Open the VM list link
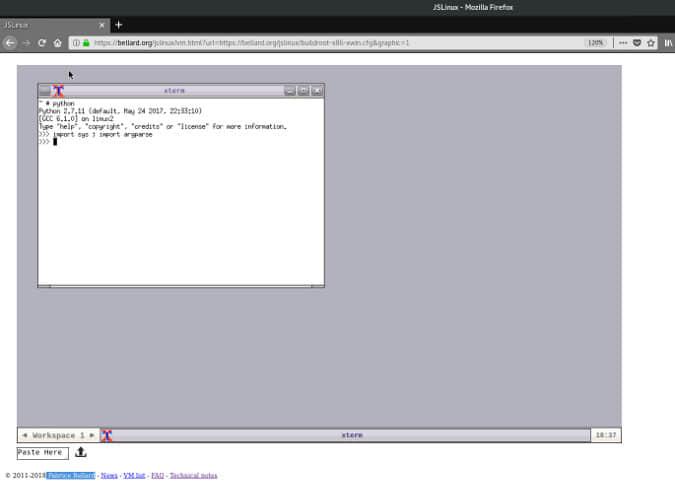This screenshot has height=493, width=675. (x=134, y=475)
